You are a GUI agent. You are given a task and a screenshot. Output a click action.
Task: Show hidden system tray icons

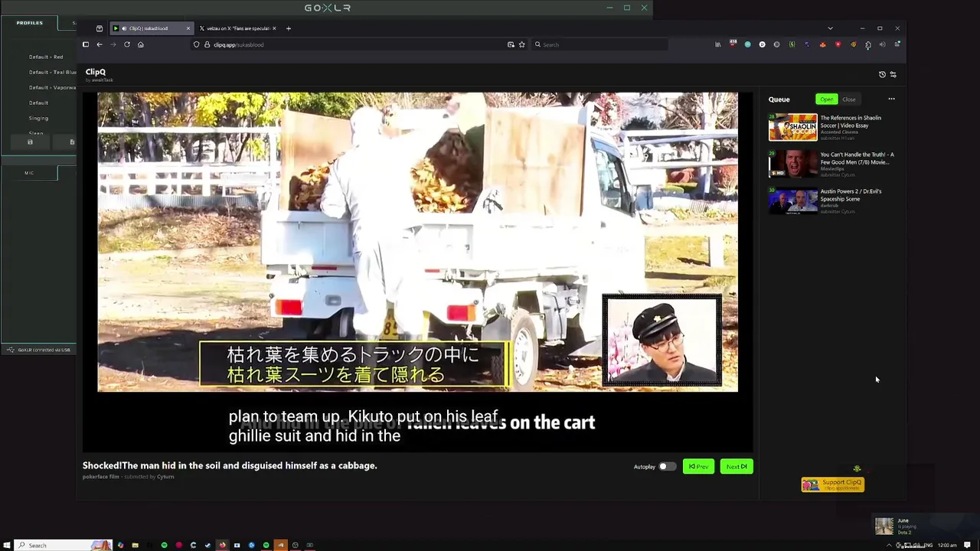(x=888, y=545)
